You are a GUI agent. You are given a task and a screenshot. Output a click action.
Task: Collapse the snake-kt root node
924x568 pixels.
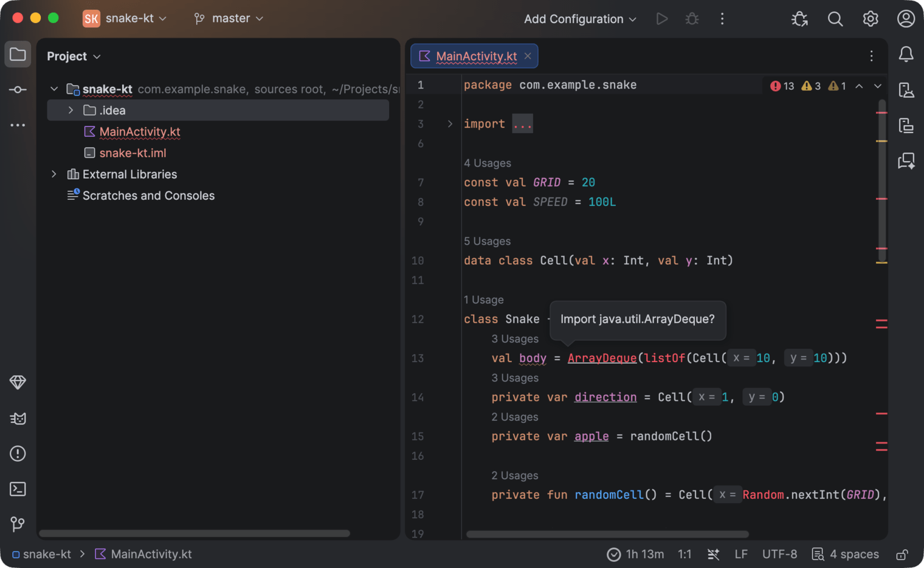[x=53, y=89]
